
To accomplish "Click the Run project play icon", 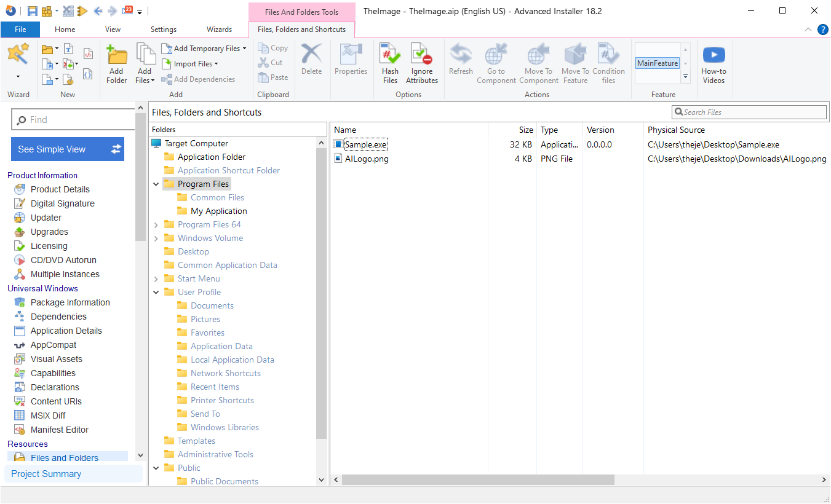I will coord(82,11).
